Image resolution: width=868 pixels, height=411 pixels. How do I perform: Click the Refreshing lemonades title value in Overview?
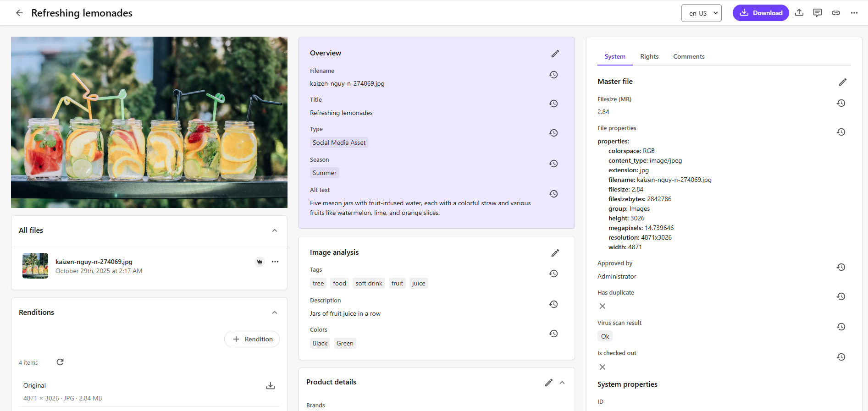pos(341,113)
